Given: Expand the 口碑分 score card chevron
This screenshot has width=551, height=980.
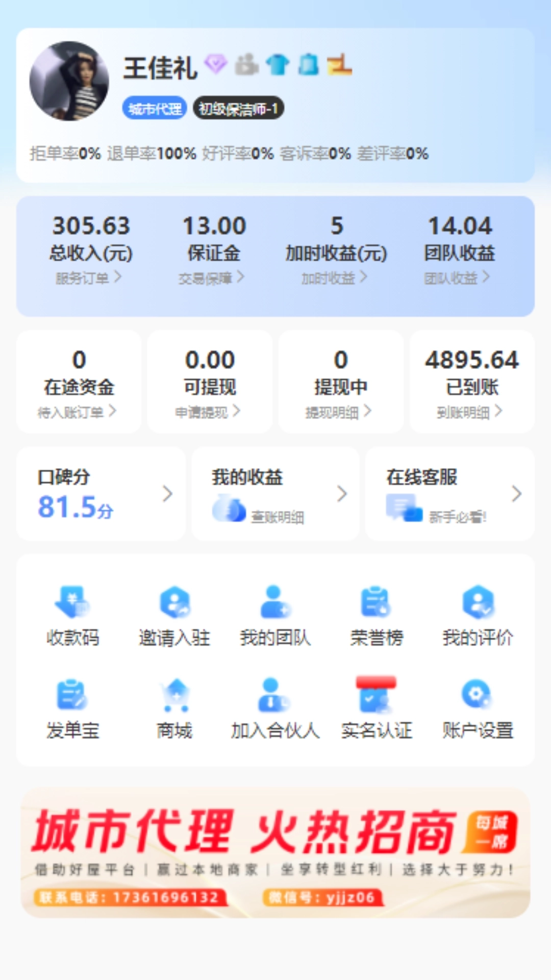Looking at the screenshot, I should [x=167, y=494].
